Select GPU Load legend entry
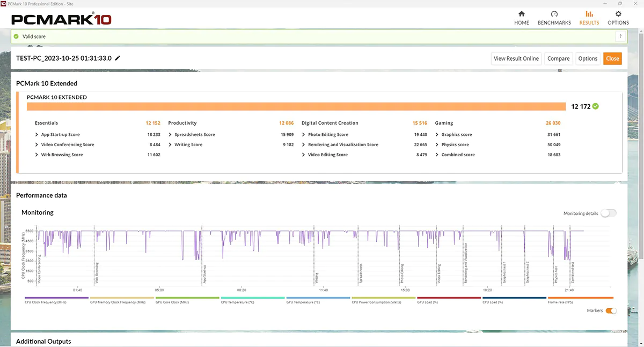The width and height of the screenshot is (644, 347). coord(449,300)
